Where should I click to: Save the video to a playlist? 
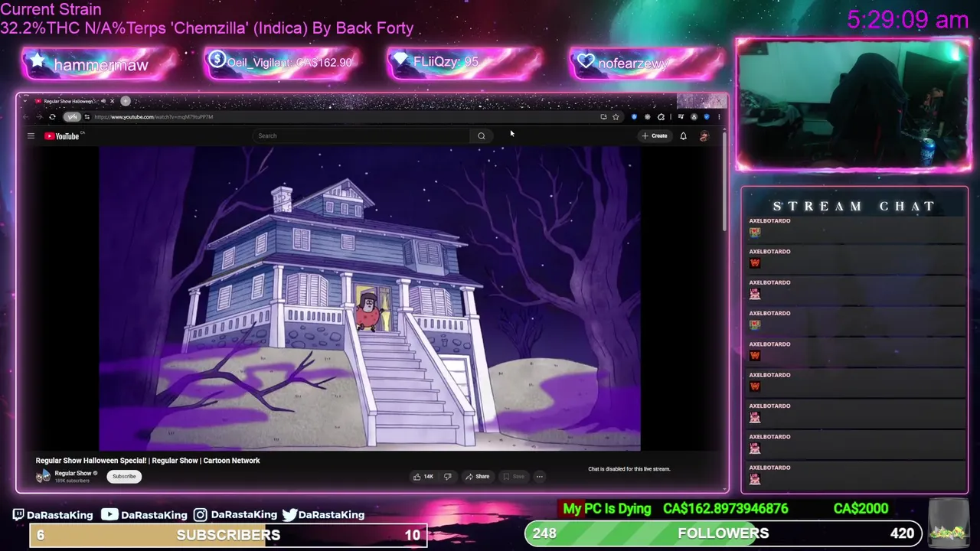click(x=513, y=477)
